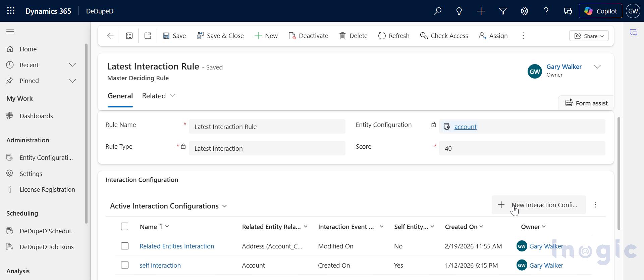Screen dimensions: 644x280
Task: Open the app launcher waffle icon
Action: [x=11, y=11]
